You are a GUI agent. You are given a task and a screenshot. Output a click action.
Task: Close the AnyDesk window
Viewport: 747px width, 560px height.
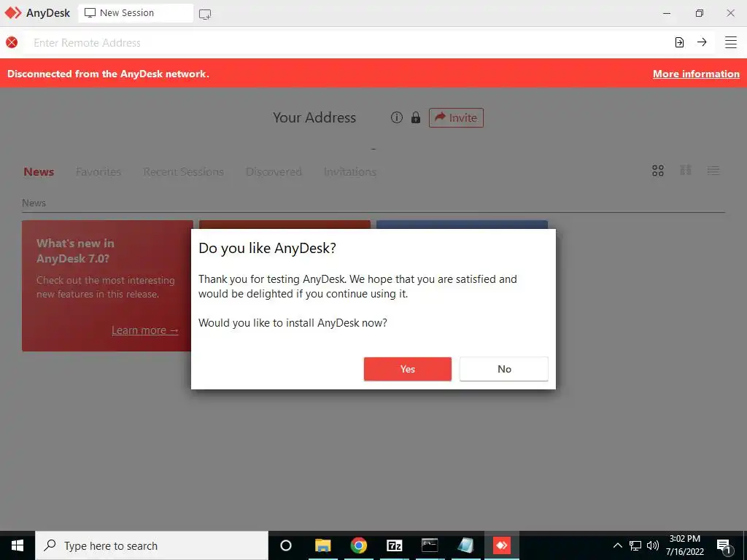[x=730, y=13]
